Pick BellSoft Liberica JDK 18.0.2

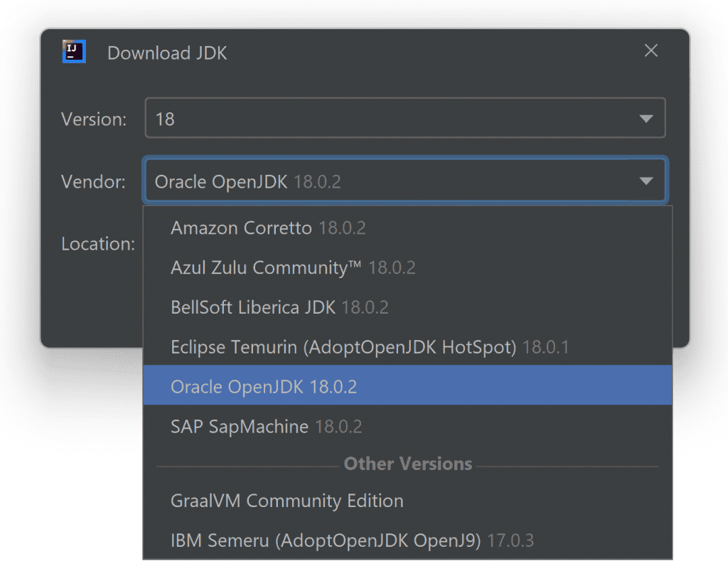tap(279, 308)
